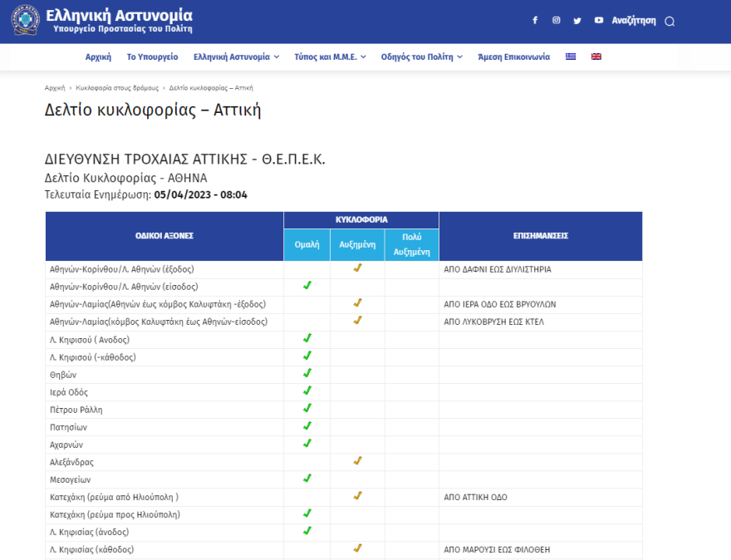Open the Twitter social icon
This screenshot has width=731, height=560.
click(x=577, y=21)
